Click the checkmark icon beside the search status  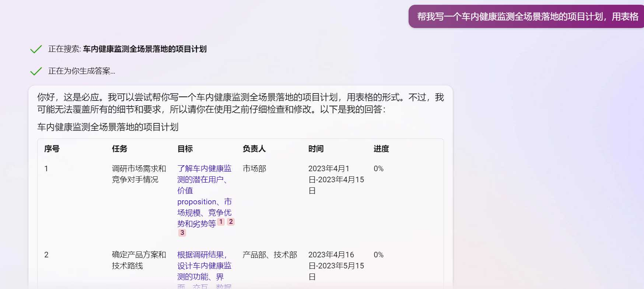tap(36, 49)
